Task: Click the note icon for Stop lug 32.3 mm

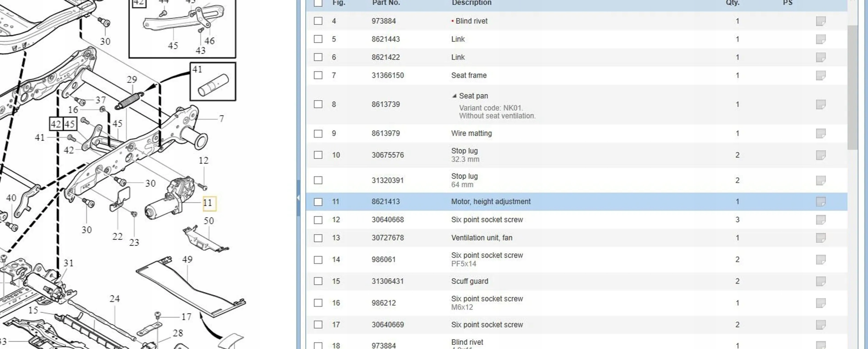Action: [821, 155]
